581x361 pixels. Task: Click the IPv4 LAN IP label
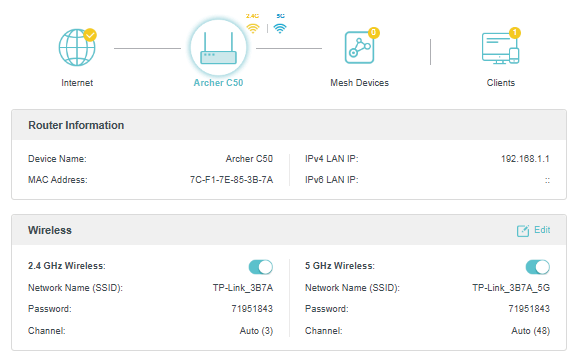(x=332, y=159)
